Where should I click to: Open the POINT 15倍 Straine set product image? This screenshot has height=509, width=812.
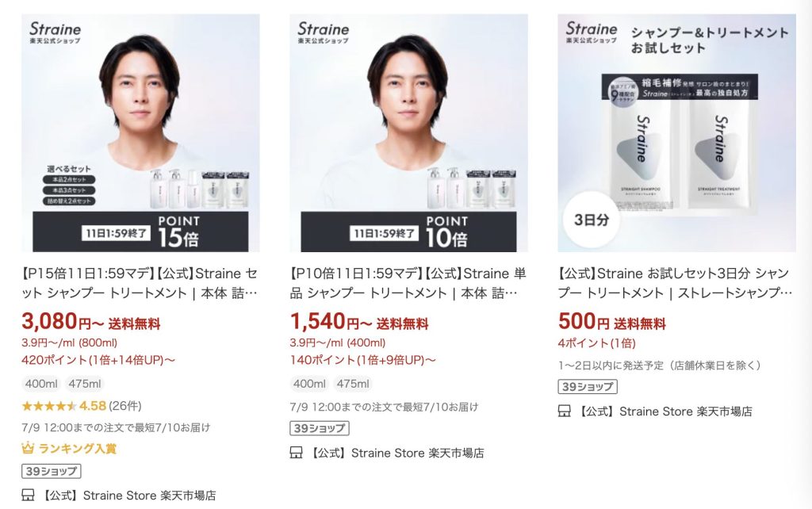tap(140, 133)
